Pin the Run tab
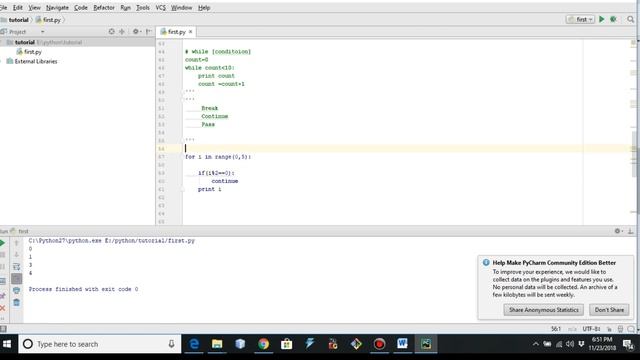 point(2,296)
